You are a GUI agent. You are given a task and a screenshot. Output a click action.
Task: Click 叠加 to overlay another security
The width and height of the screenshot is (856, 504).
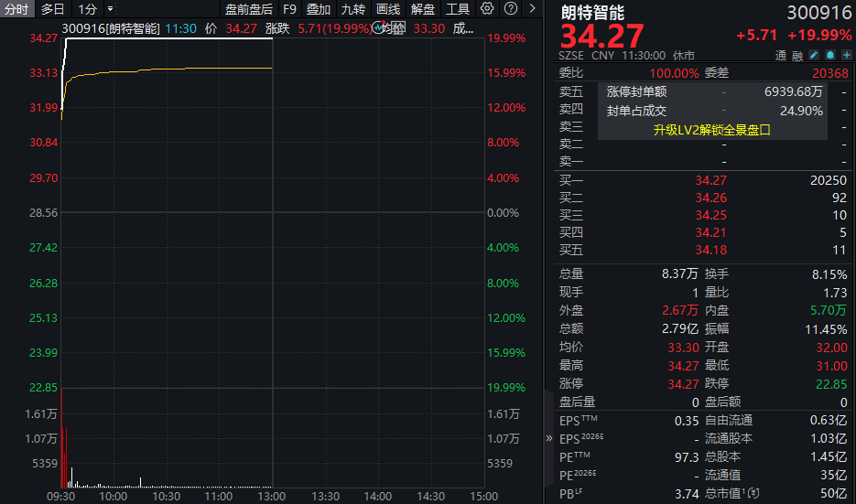click(x=319, y=9)
